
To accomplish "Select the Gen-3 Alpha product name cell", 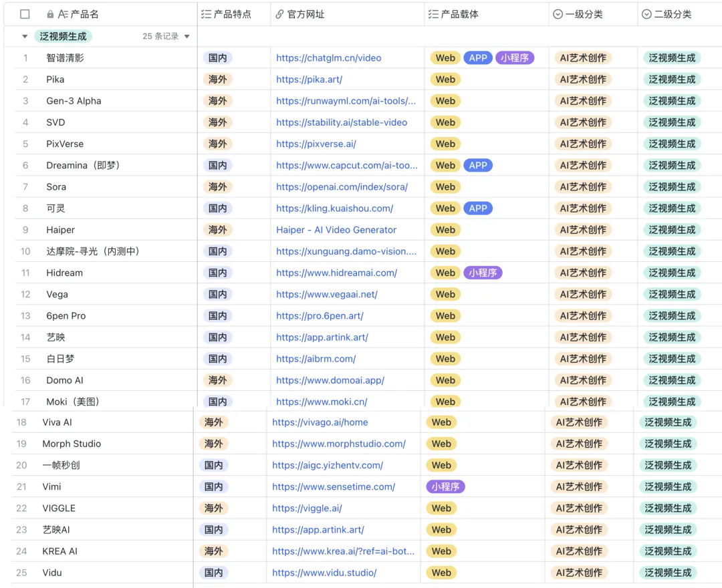I will [74, 101].
